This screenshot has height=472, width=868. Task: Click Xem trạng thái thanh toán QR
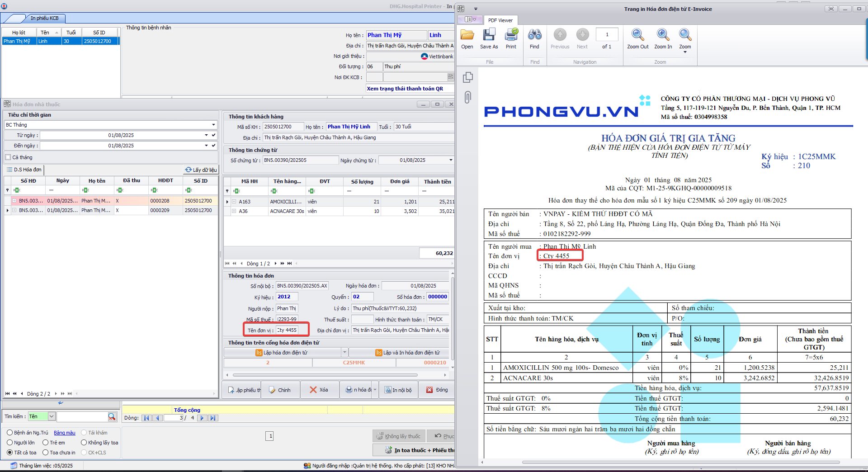[405, 89]
